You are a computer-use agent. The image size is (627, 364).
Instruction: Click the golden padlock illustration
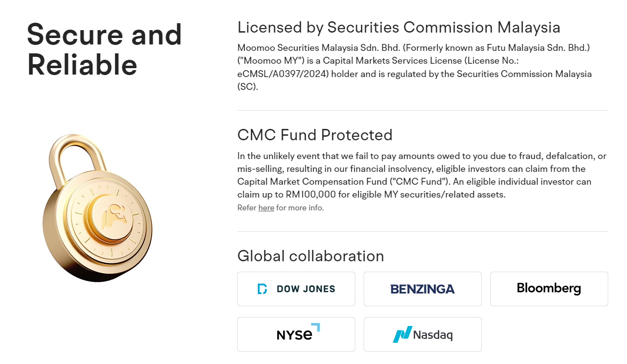[97, 208]
